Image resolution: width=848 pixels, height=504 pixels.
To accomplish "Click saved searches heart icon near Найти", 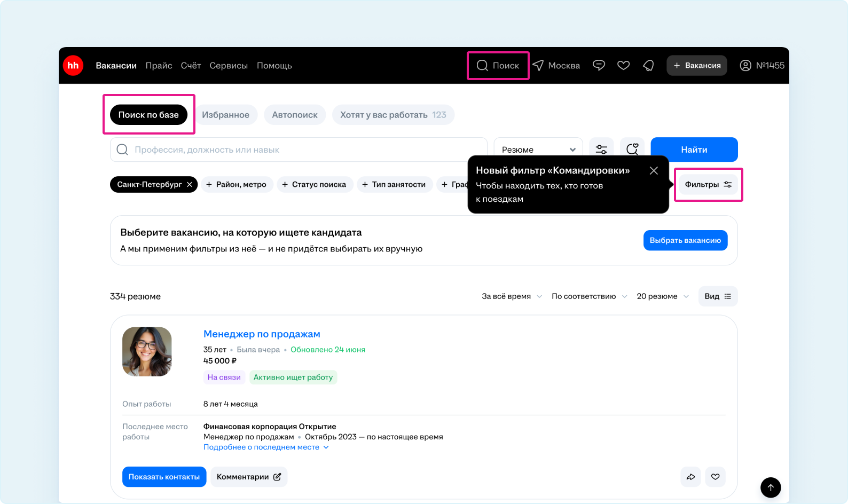I will pyautogui.click(x=632, y=149).
